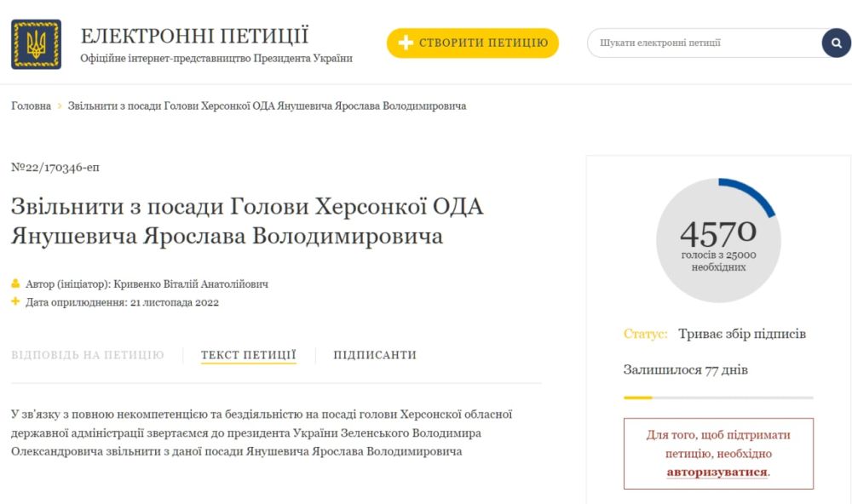Click the remaining days progress bar
This screenshot has width=852, height=504.
pyautogui.click(x=717, y=398)
